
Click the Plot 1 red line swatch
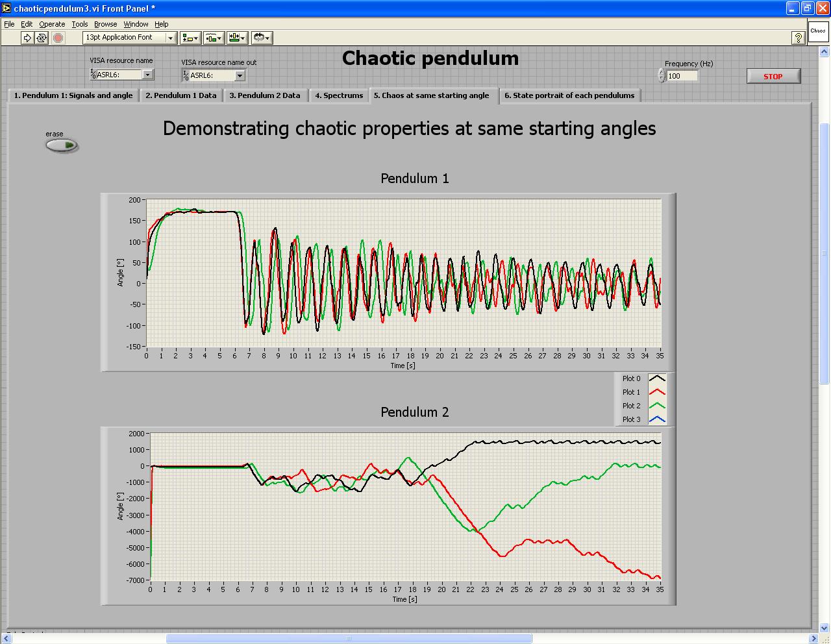coord(657,392)
